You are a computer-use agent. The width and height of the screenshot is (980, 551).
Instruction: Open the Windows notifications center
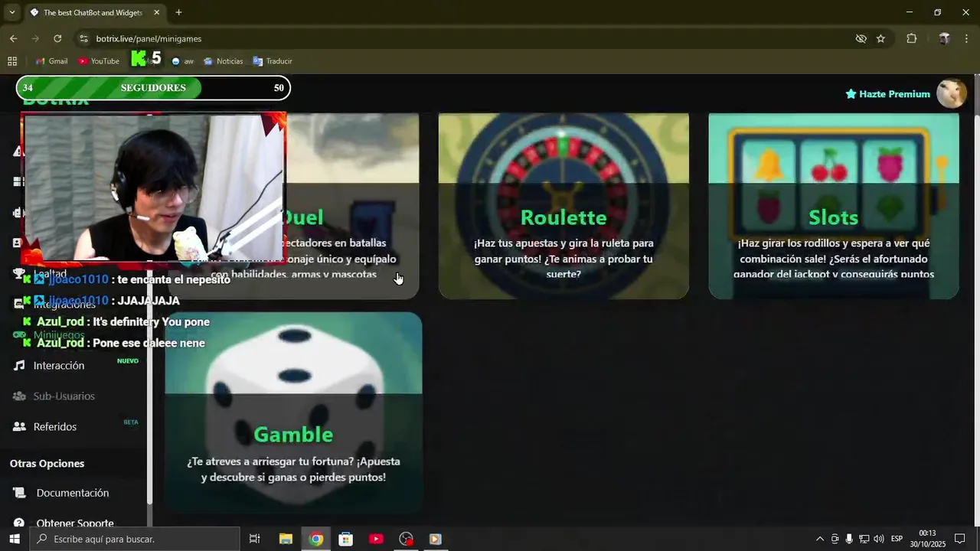pyautogui.click(x=960, y=539)
